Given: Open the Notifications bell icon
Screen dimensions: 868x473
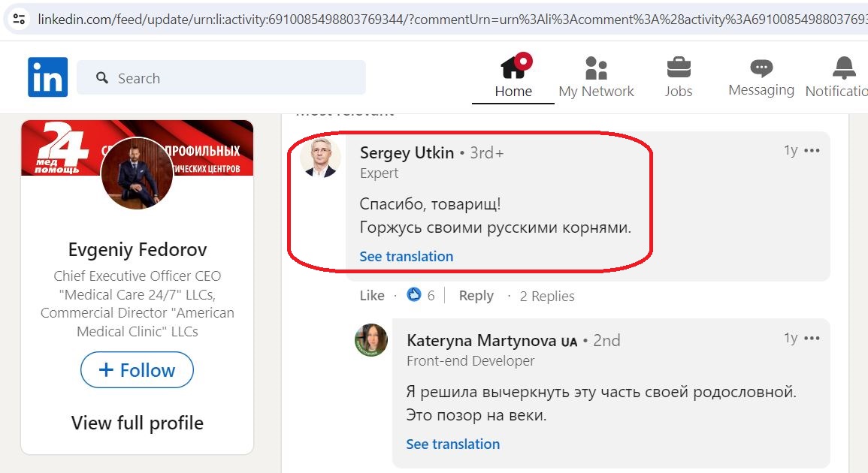Looking at the screenshot, I should tap(844, 68).
